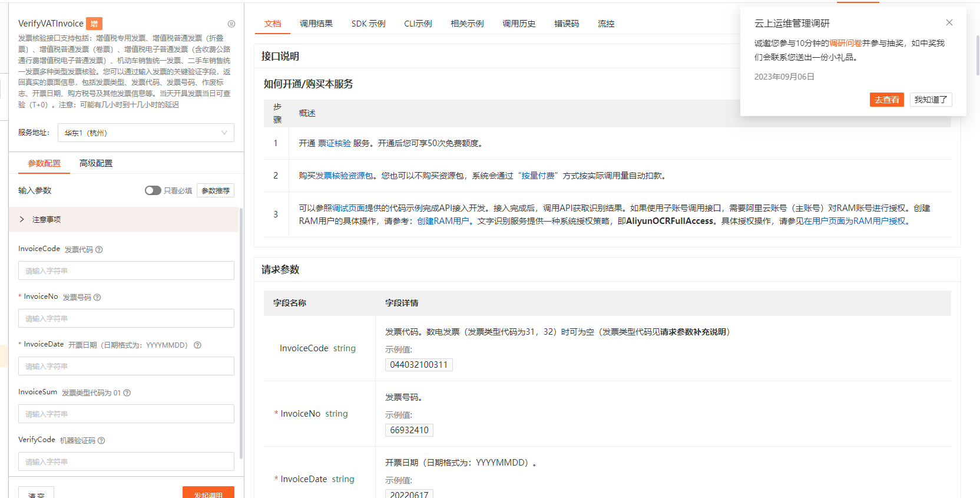Switch to the 文档 tab
The width and height of the screenshot is (980, 498).
coord(273,24)
